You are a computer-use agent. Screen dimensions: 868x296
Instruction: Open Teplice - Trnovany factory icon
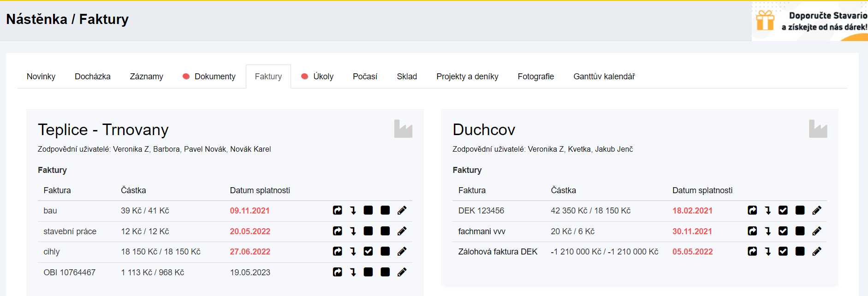click(403, 129)
